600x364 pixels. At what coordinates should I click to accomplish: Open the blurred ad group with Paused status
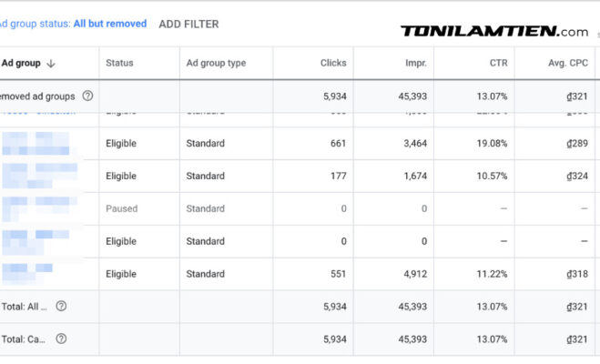(39, 208)
